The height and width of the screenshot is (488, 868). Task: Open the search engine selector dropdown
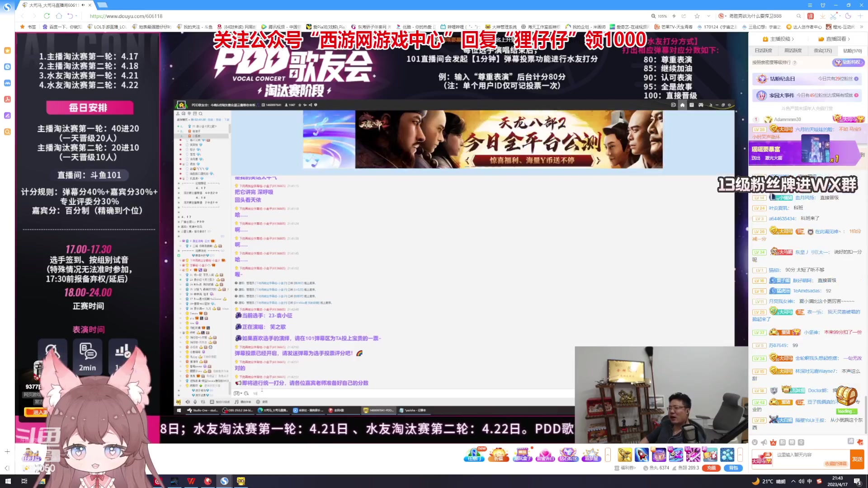click(725, 16)
